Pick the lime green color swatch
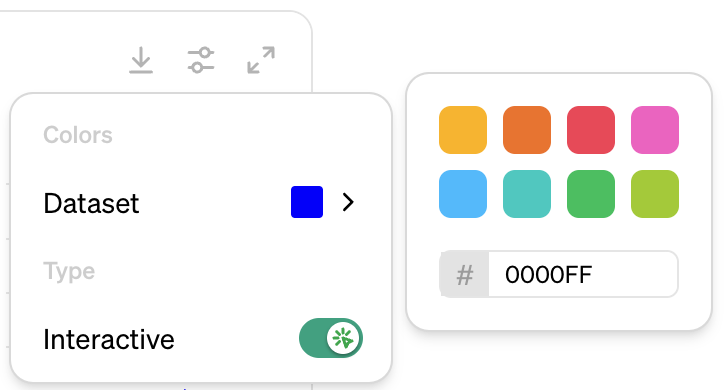 (x=655, y=194)
